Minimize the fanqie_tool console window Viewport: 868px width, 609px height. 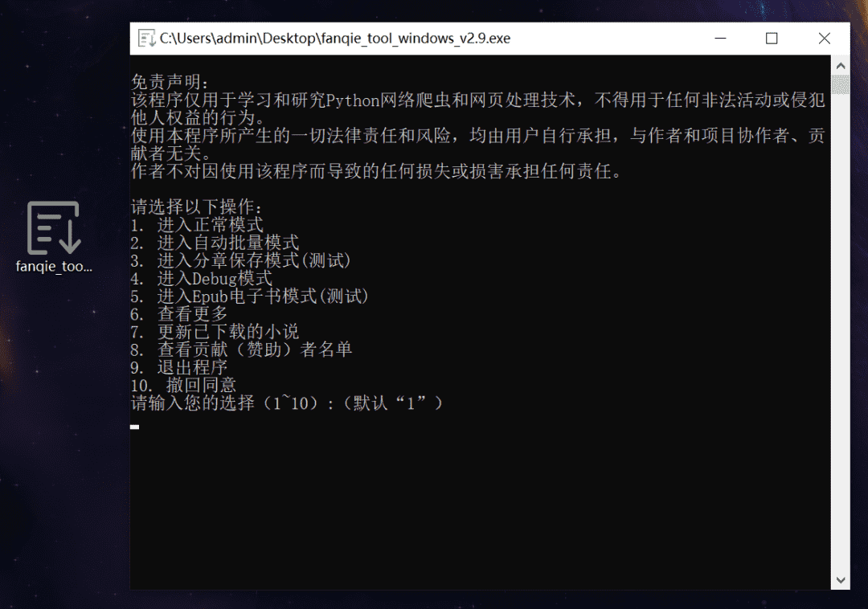(719, 38)
